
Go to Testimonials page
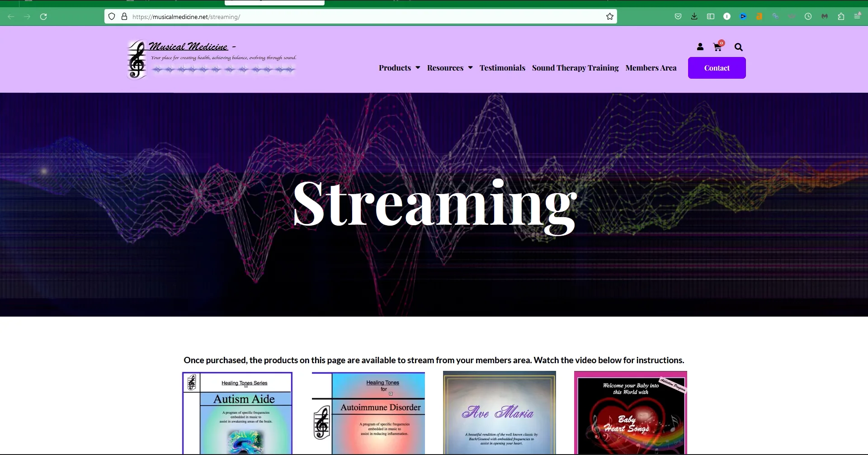pyautogui.click(x=502, y=68)
